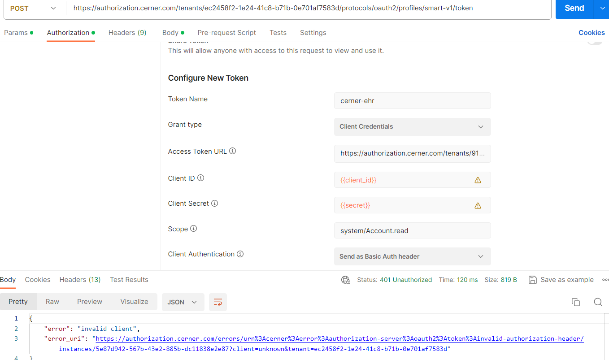Select the Raw response view tab
The height and width of the screenshot is (364, 609).
click(x=52, y=301)
